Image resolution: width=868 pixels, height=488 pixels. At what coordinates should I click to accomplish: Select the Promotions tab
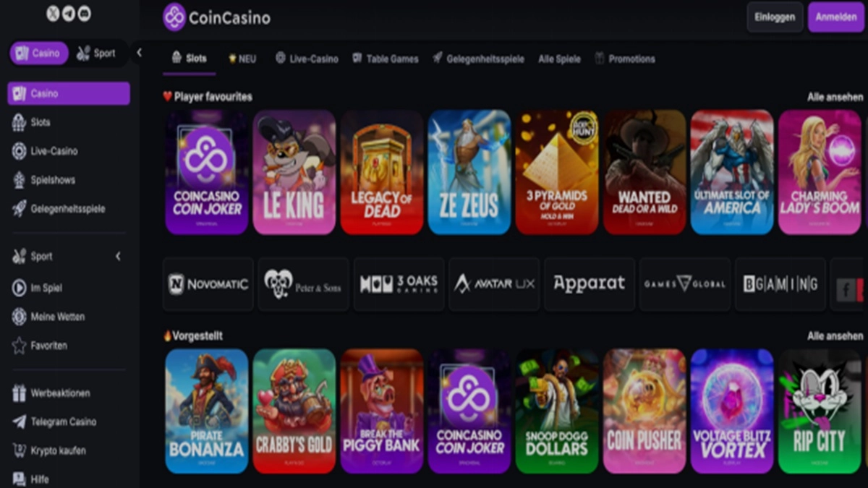pyautogui.click(x=625, y=59)
